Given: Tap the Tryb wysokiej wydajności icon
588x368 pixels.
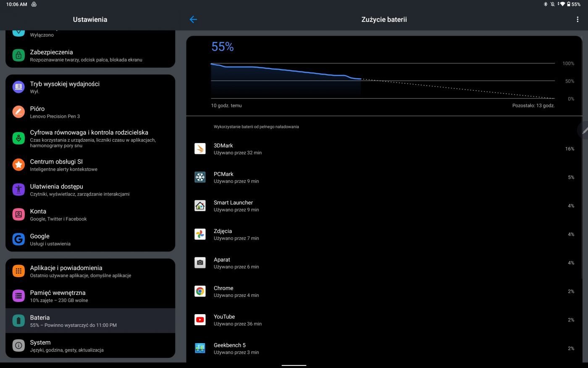Looking at the screenshot, I should [18, 87].
